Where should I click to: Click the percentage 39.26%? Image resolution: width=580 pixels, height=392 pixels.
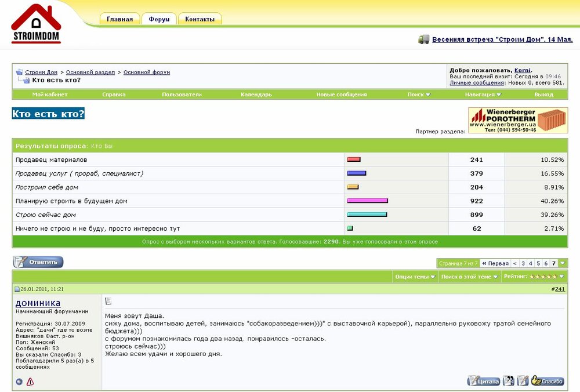click(552, 215)
